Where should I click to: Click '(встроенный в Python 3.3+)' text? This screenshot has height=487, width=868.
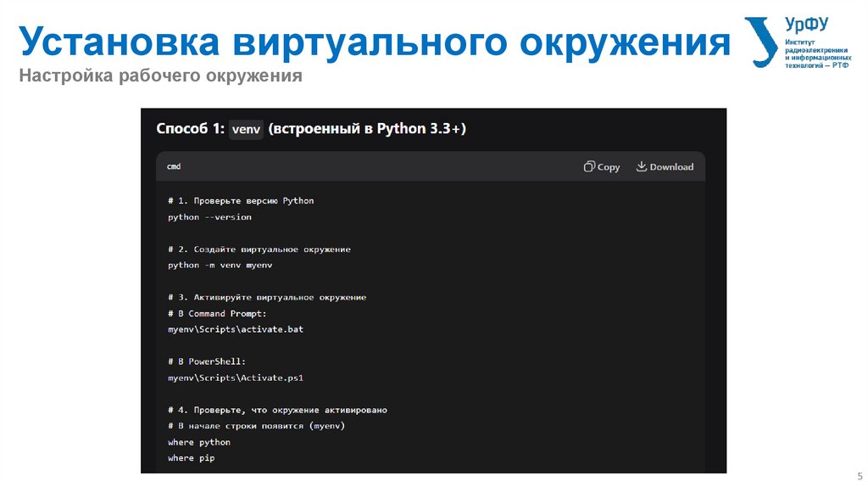[367, 128]
